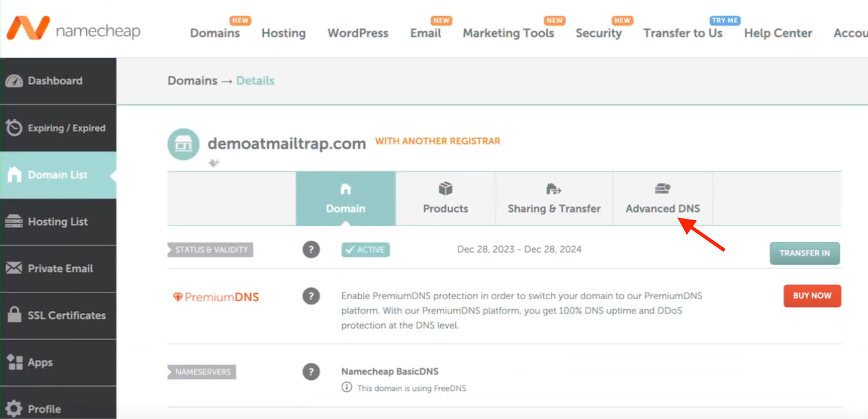The width and height of the screenshot is (868, 419).
Task: Click the WITH ANOTHER REGISTRAR label
Action: click(x=438, y=141)
